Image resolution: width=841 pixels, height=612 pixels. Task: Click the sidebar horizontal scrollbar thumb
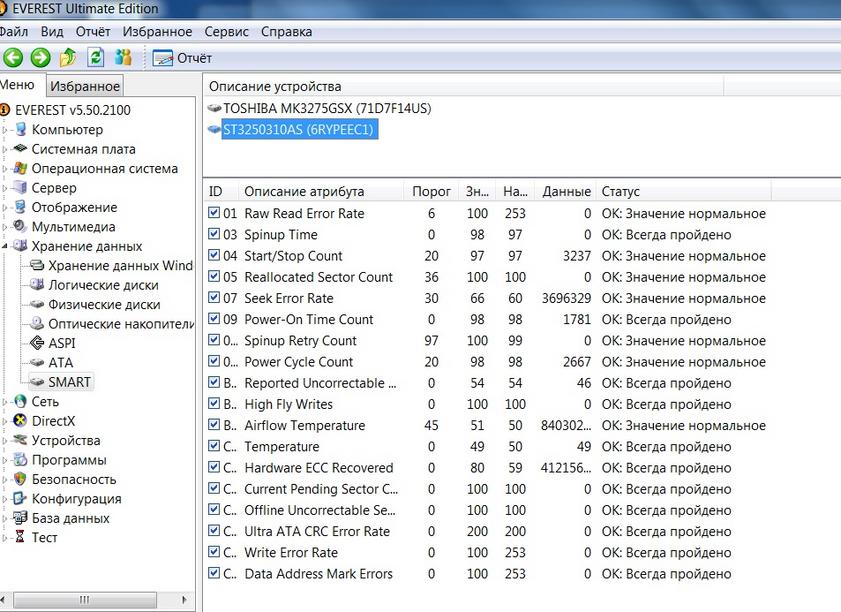coord(85,600)
